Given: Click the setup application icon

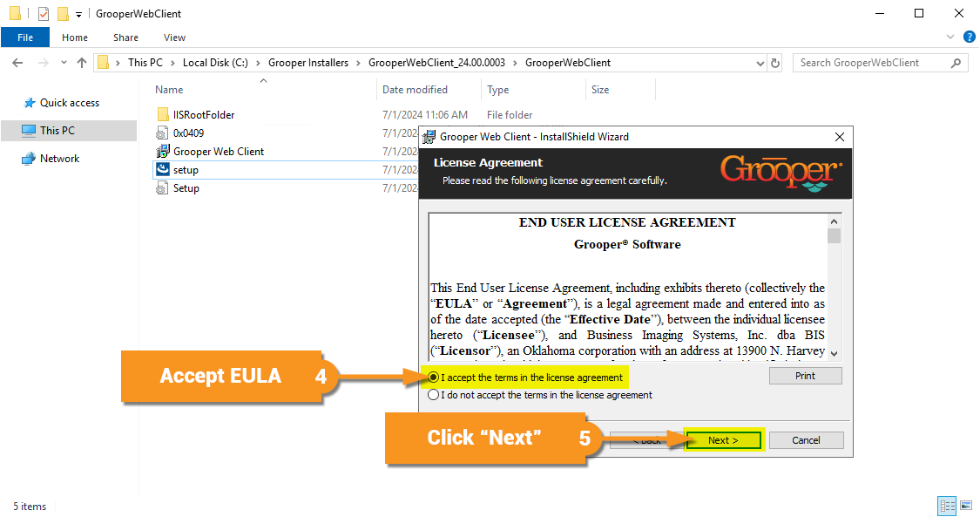Looking at the screenshot, I should tap(163, 169).
